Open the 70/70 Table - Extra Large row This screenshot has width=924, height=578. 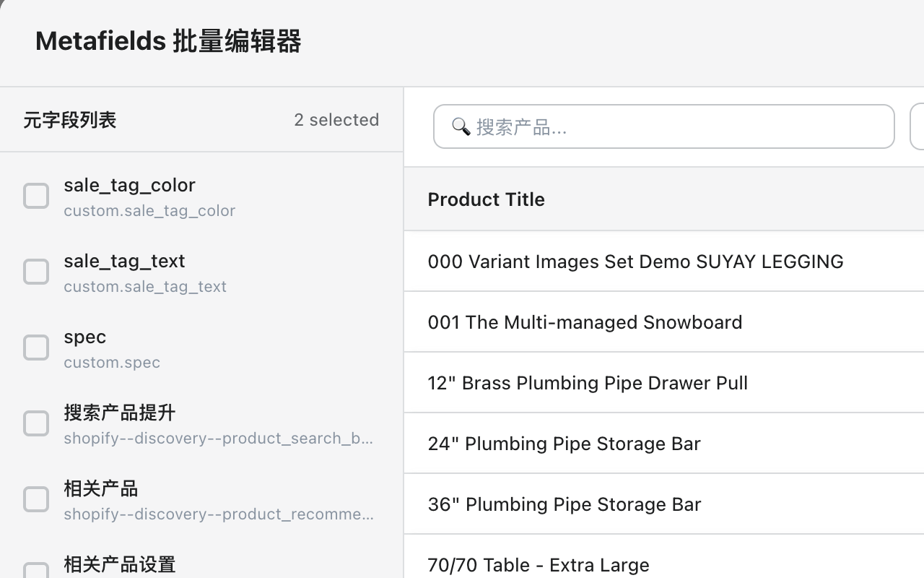tap(538, 565)
